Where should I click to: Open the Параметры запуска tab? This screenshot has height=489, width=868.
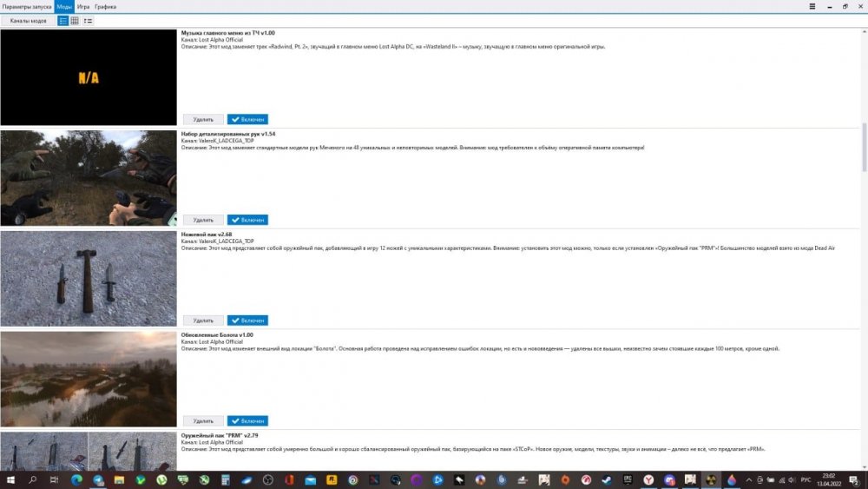coord(27,7)
